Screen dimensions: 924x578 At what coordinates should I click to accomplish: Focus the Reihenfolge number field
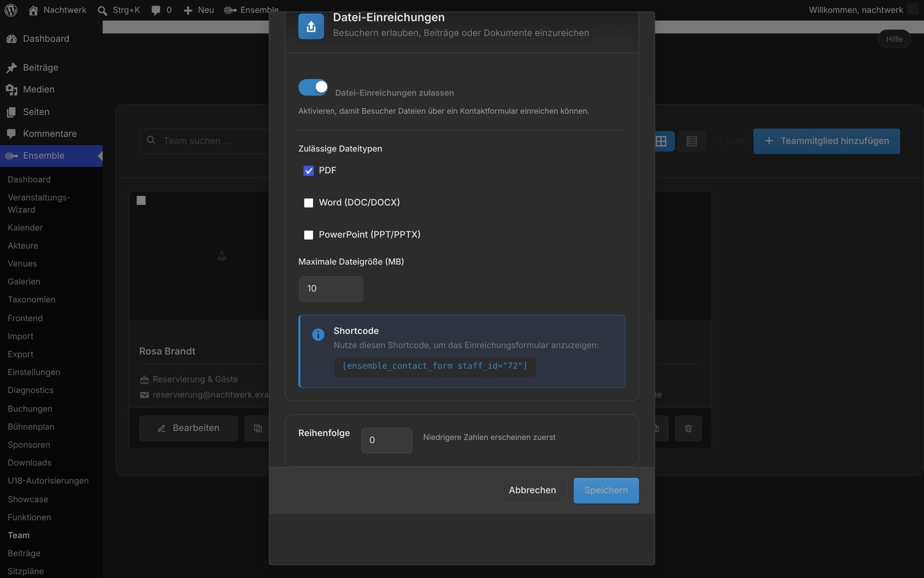(x=387, y=440)
